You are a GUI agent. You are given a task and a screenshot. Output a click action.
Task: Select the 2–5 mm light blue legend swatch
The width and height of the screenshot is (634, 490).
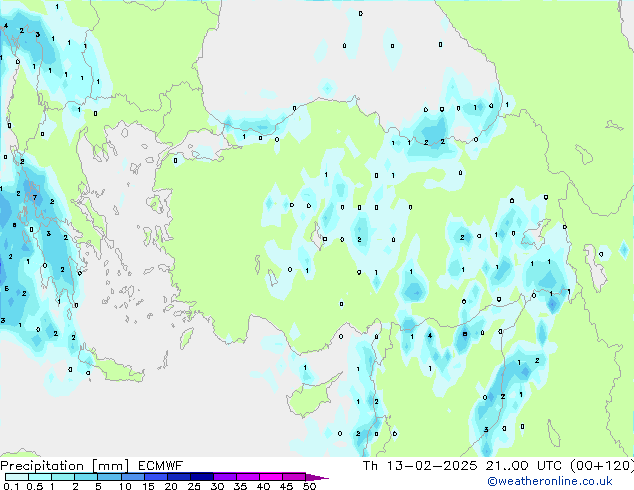point(86,477)
